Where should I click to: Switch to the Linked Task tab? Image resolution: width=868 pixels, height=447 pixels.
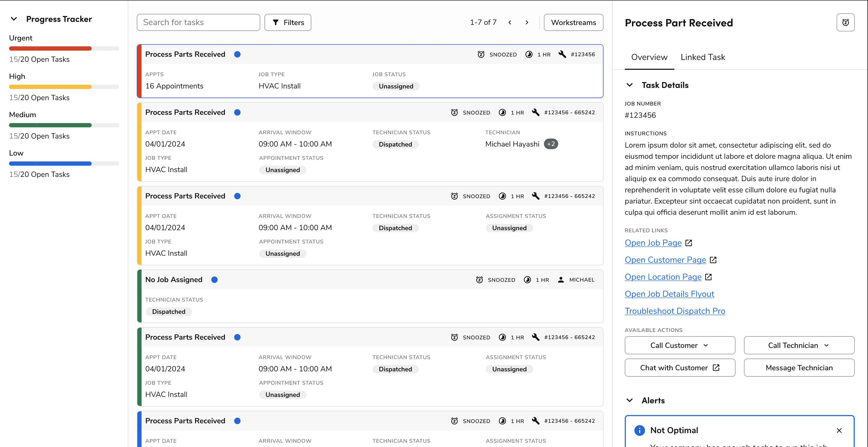(x=702, y=57)
